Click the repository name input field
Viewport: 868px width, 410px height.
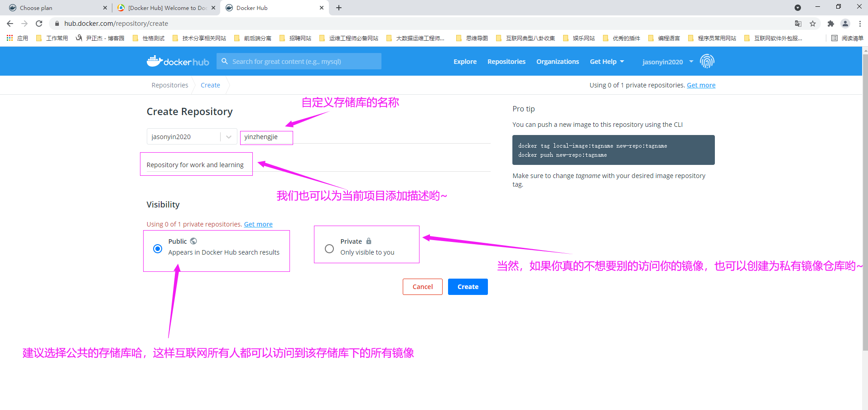pos(266,137)
